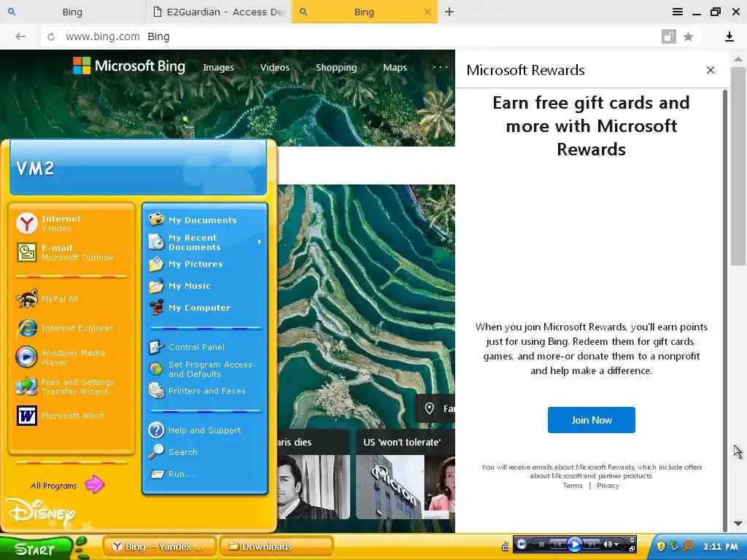Click the page scroll down arrow
This screenshot has height=560, width=747.
click(x=738, y=524)
